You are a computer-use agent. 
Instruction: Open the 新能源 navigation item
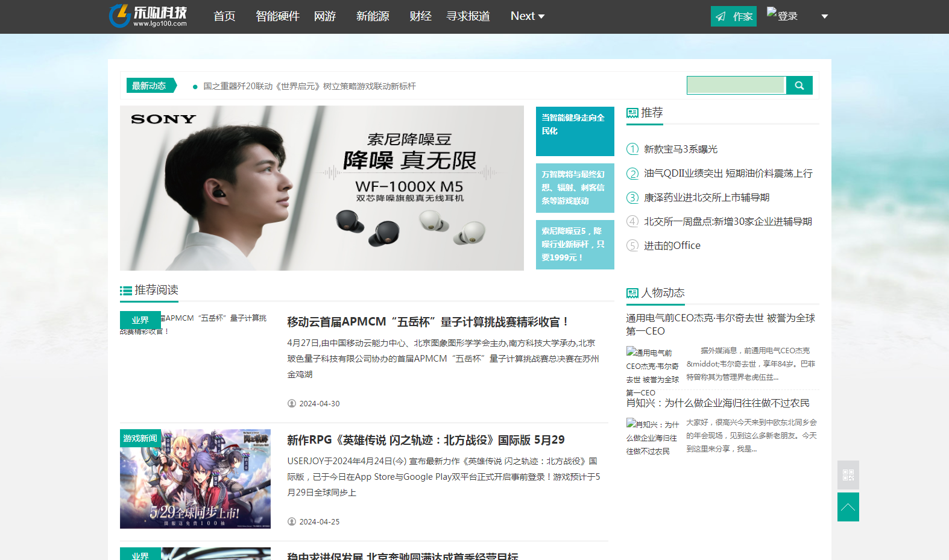(373, 16)
